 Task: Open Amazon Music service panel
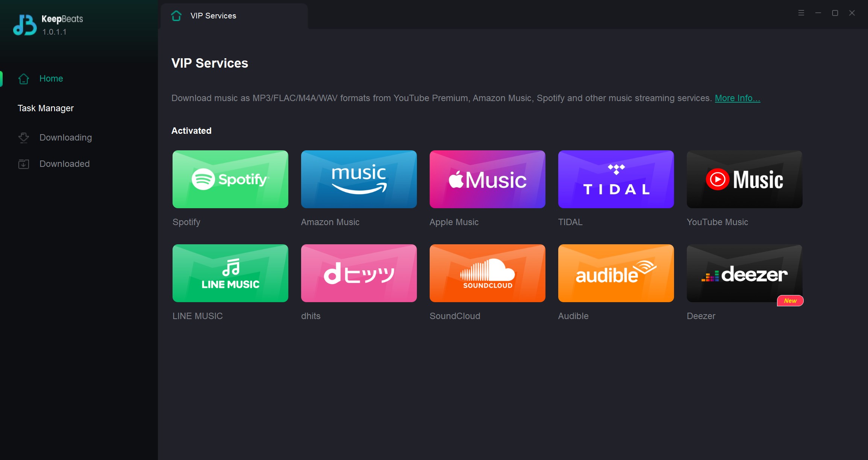pos(358,179)
